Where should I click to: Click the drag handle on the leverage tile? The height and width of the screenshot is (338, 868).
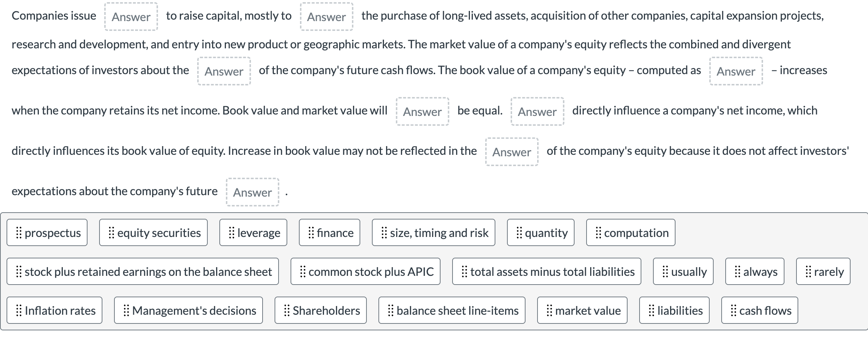pos(231,233)
